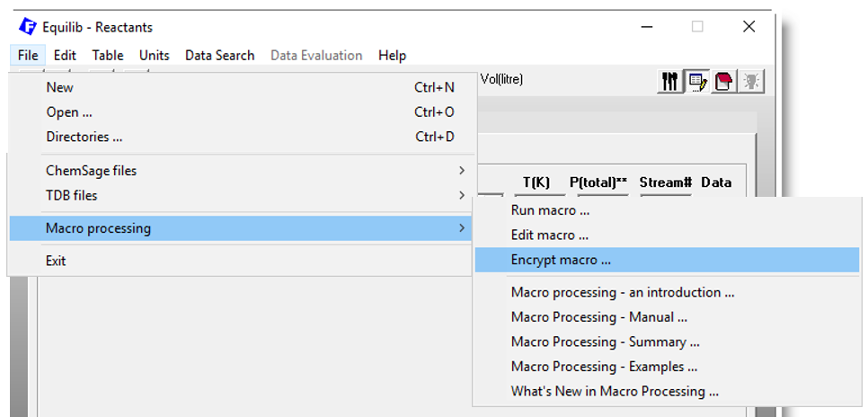Open the Data Evaluation menu

316,56
